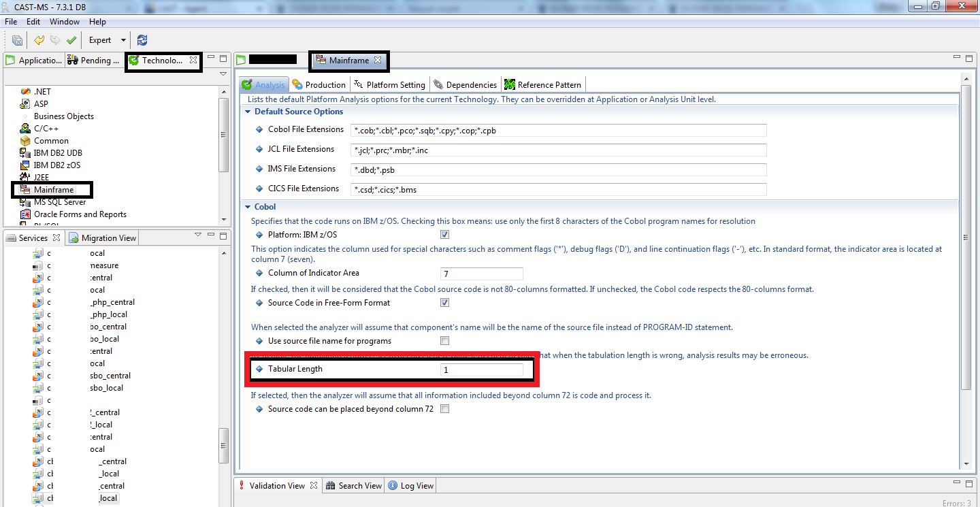This screenshot has height=507, width=980.
Task: Select the C/C++ technology icon
Action: click(x=26, y=129)
